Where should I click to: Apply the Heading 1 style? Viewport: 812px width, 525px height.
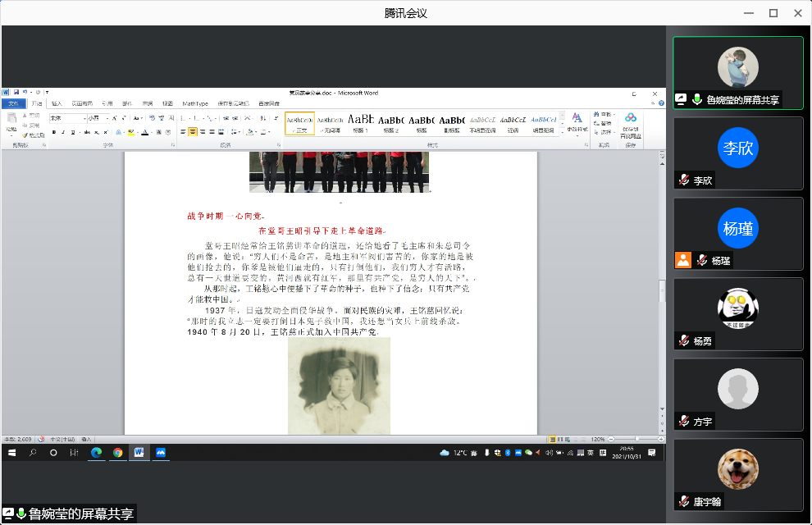pyautogui.click(x=361, y=122)
